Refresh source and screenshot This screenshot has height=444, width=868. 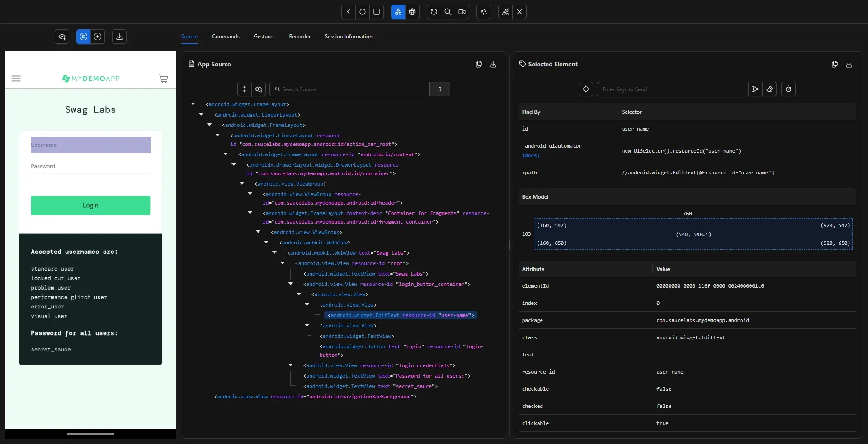point(434,12)
